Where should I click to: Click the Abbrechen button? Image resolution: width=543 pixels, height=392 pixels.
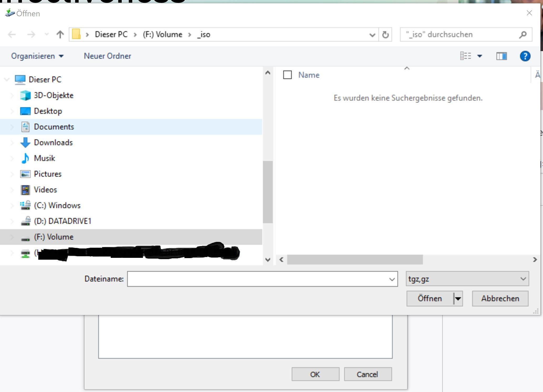tap(500, 298)
